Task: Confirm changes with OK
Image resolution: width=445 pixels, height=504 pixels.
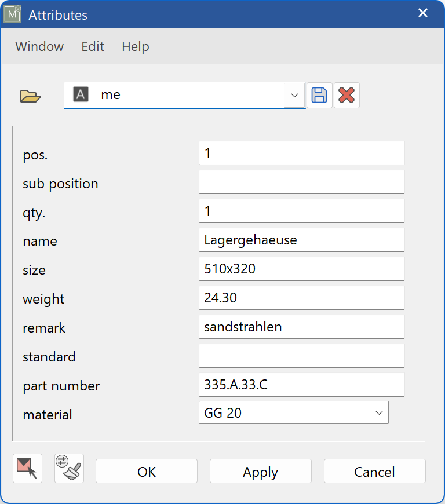Action: click(x=146, y=471)
